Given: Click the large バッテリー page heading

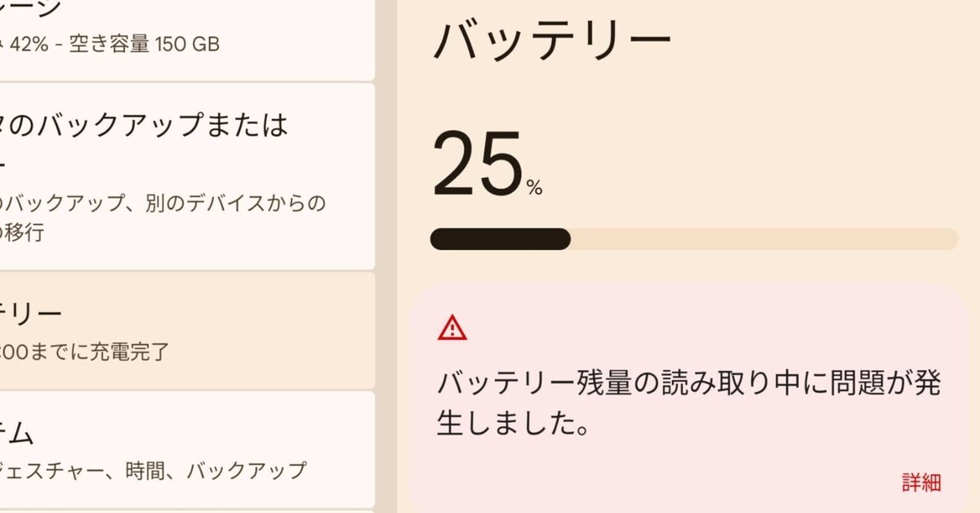Looking at the screenshot, I should (551, 40).
